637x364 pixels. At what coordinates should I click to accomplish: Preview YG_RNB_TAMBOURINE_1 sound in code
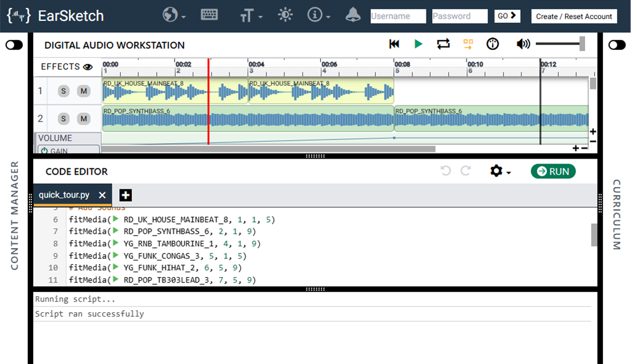point(116,243)
